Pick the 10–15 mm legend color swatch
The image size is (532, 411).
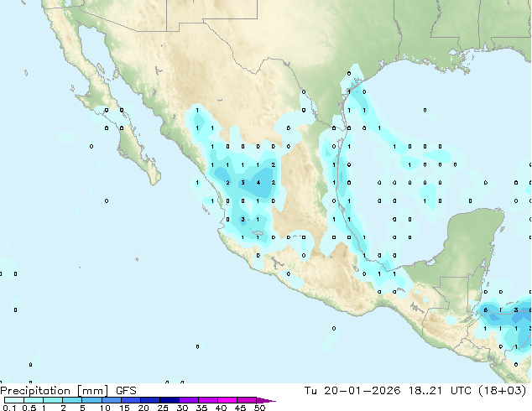point(111,400)
